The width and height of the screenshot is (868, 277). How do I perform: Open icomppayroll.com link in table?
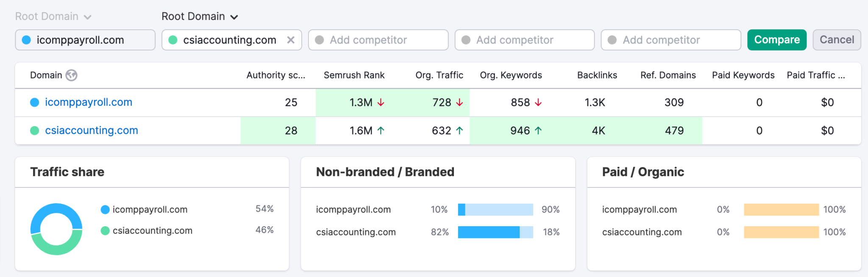click(x=89, y=102)
